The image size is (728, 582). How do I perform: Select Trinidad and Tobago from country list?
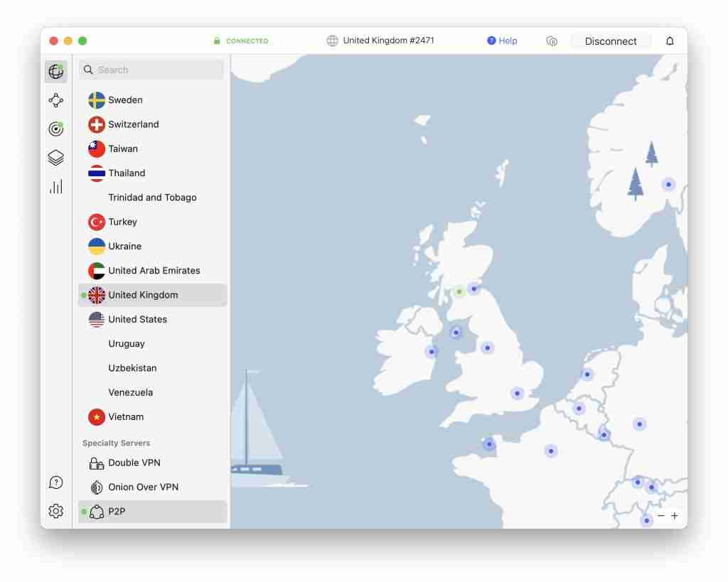pyautogui.click(x=152, y=198)
